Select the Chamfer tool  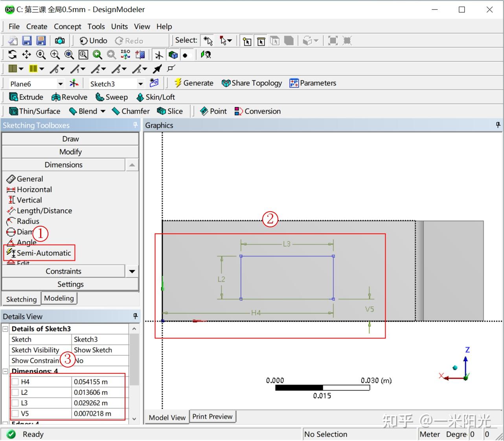[131, 111]
